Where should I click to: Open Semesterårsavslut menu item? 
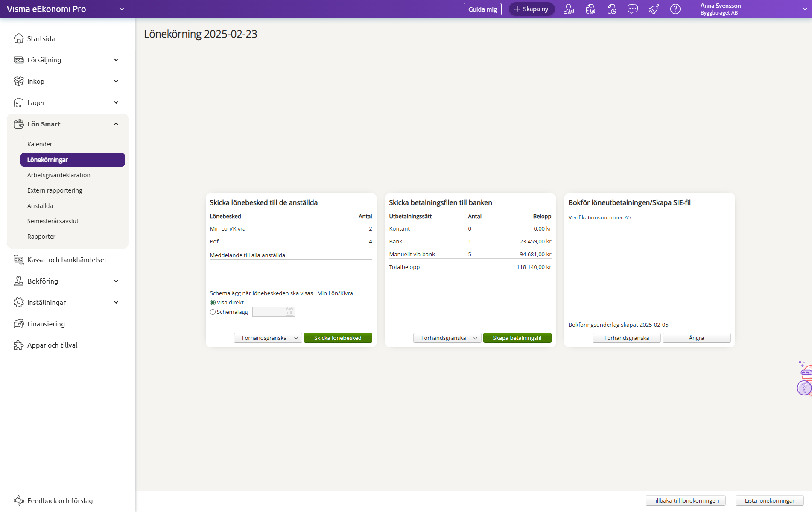53,221
